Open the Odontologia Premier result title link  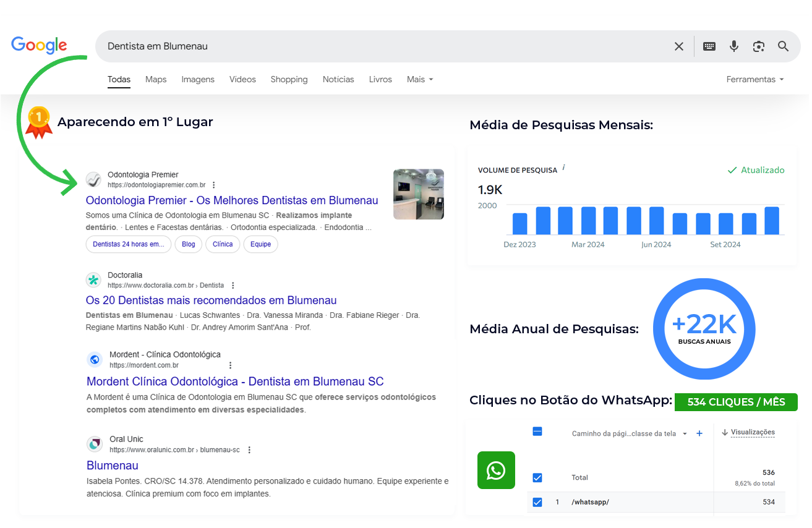[x=232, y=200]
